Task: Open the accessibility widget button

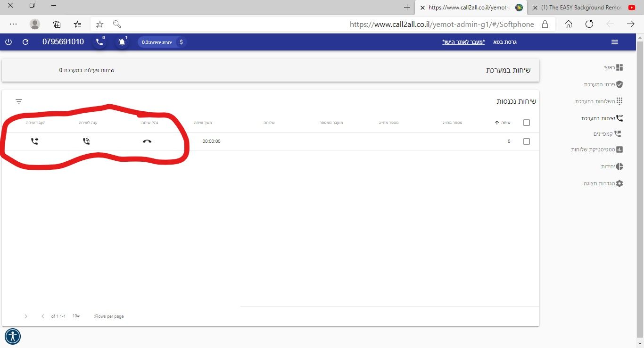Action: tap(13, 336)
